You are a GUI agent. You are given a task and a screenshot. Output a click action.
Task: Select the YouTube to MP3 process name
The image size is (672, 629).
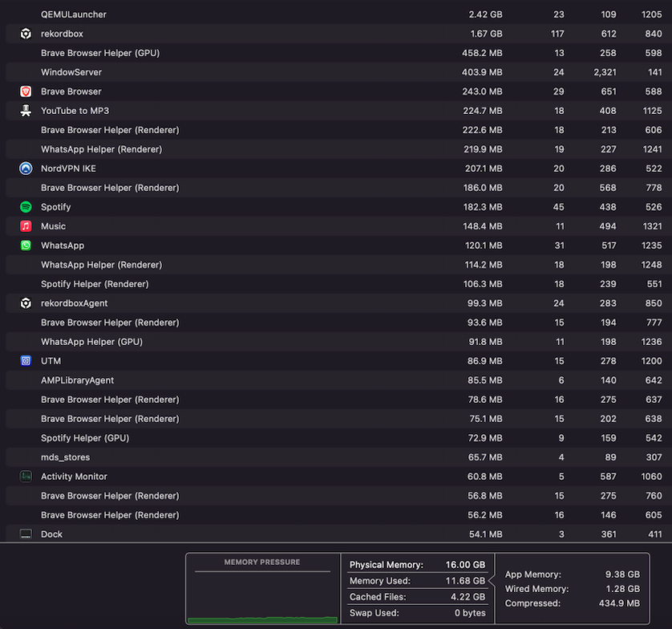click(75, 111)
